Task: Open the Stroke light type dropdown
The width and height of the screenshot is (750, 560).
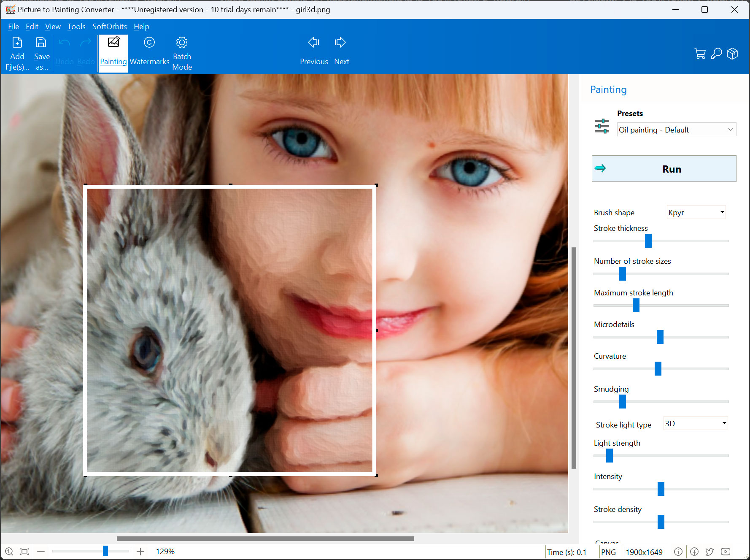Action: (x=696, y=423)
